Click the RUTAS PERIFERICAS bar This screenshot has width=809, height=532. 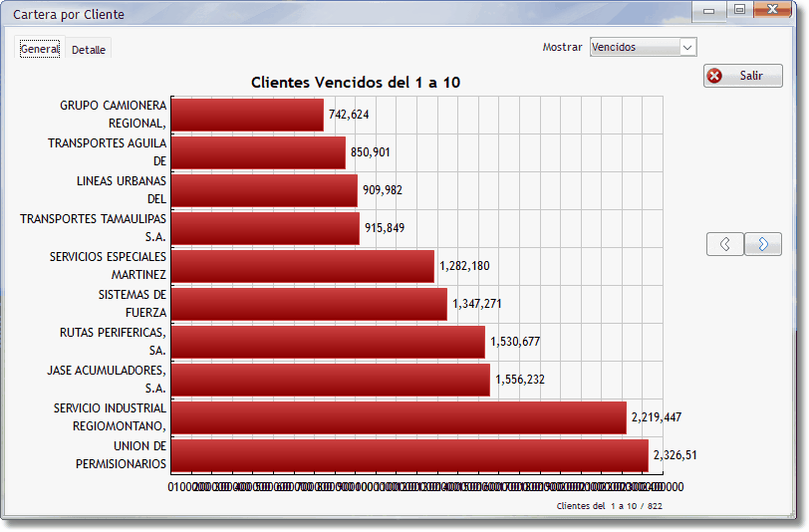pos(328,342)
